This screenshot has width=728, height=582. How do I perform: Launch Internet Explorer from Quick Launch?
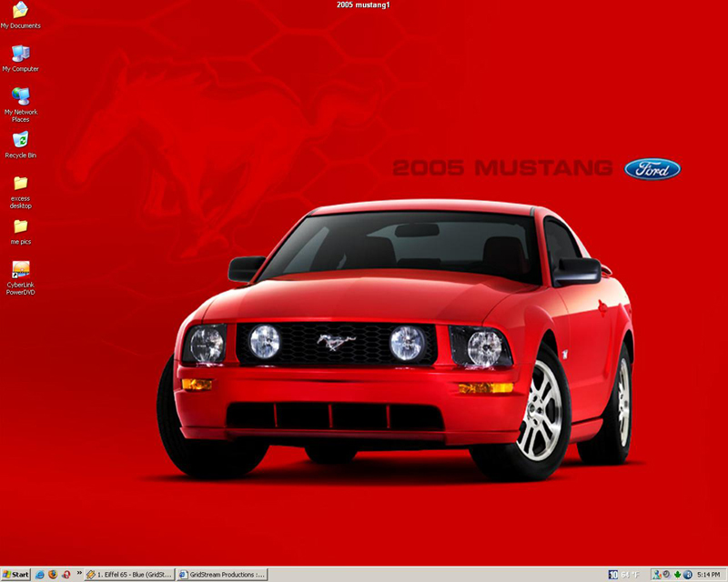(x=39, y=575)
